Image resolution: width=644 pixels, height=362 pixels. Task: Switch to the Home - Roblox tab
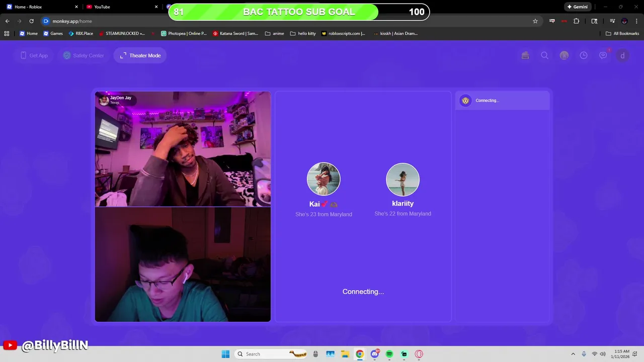coord(42,7)
